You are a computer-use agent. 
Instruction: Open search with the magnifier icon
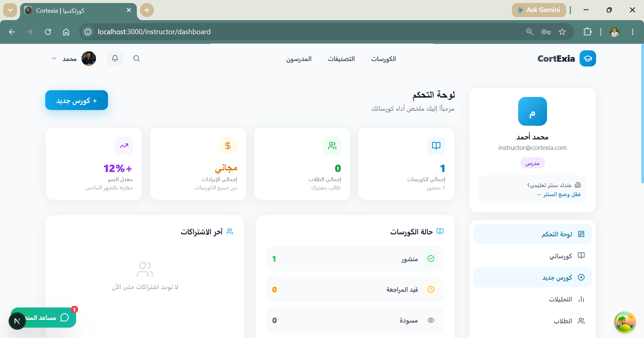point(136,58)
